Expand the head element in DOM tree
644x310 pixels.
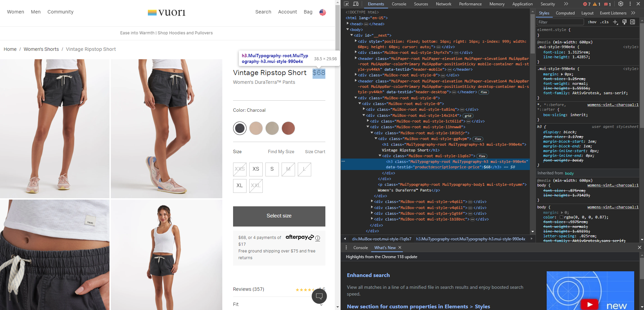click(348, 24)
